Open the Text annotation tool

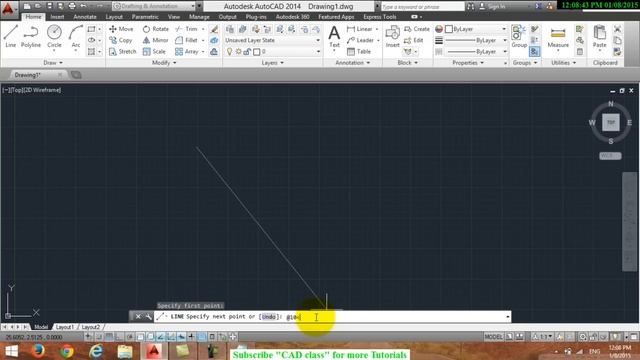334,36
